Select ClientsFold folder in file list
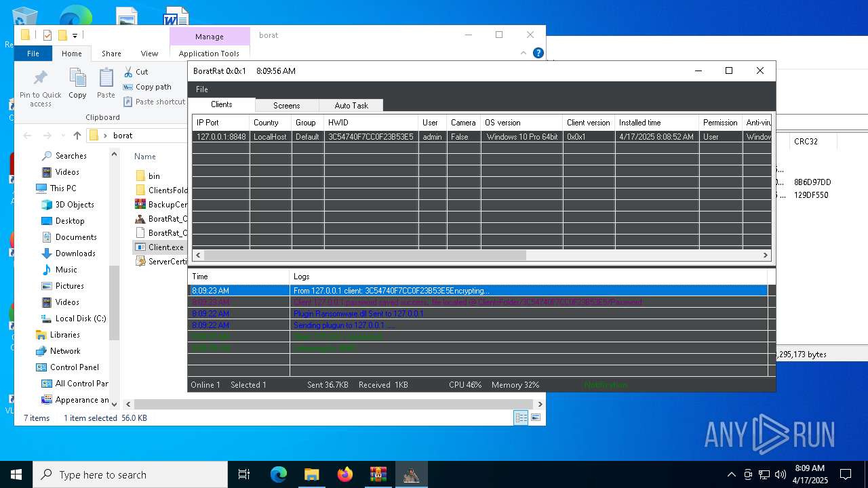868x488 pixels. [161, 190]
